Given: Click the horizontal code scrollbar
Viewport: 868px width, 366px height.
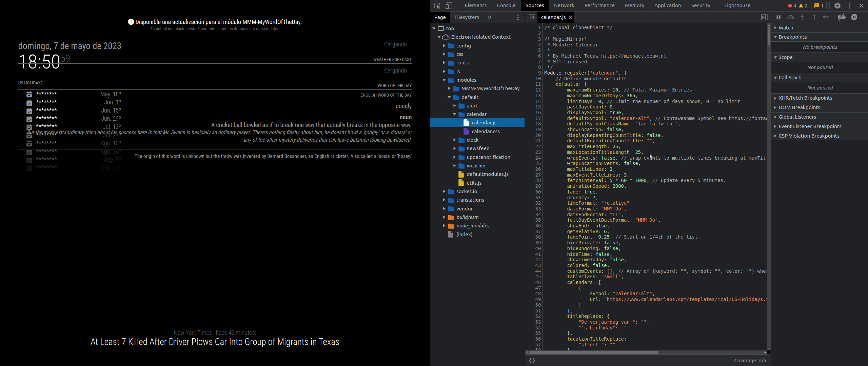Looking at the screenshot, I should tap(593, 352).
